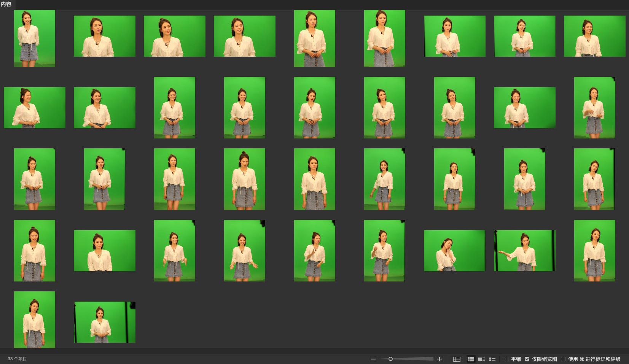Select the last thumbnail in the third row

coord(594,179)
